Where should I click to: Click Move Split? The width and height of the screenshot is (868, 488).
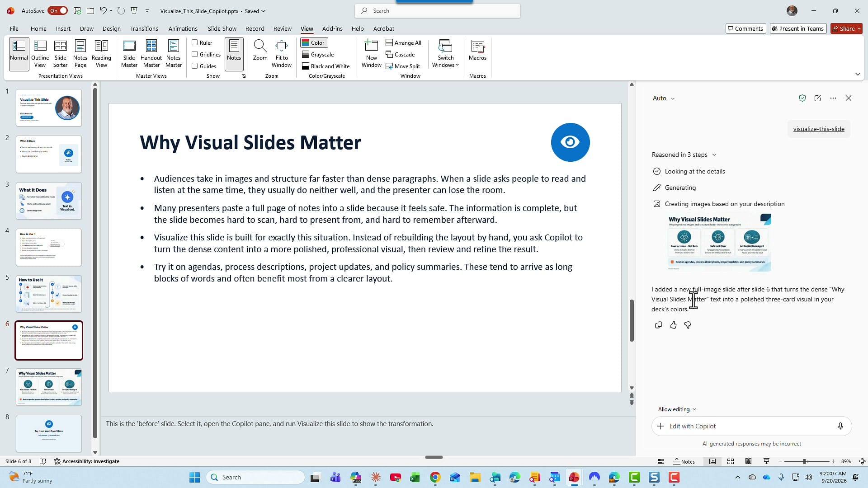point(403,66)
